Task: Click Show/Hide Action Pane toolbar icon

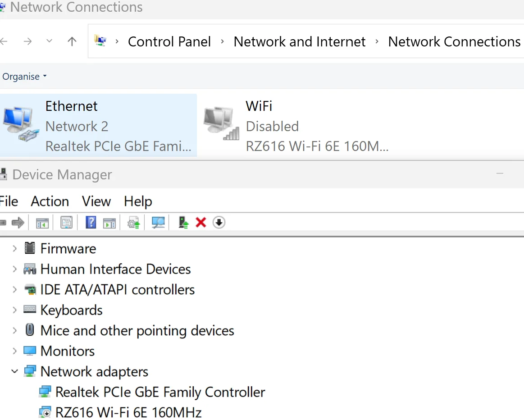Action: tap(109, 223)
